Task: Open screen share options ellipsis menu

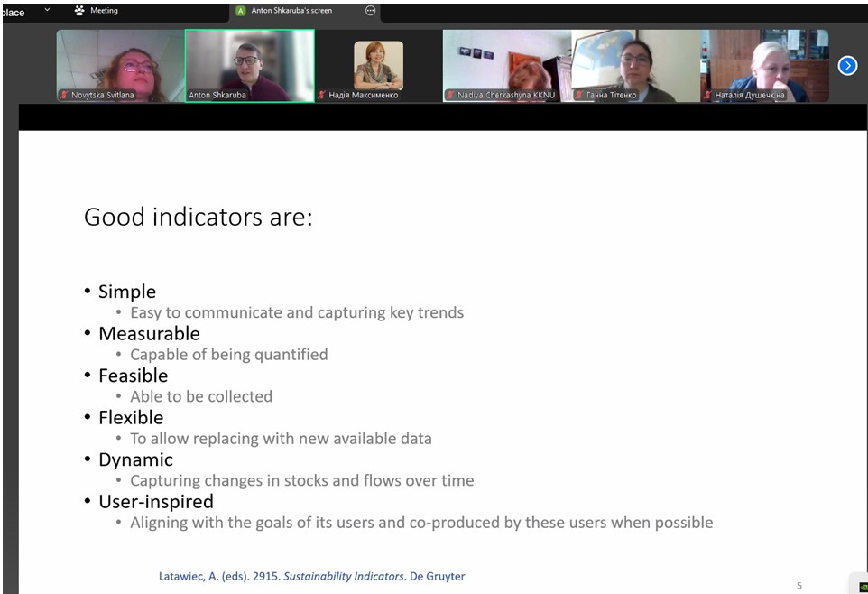Action: pos(370,11)
